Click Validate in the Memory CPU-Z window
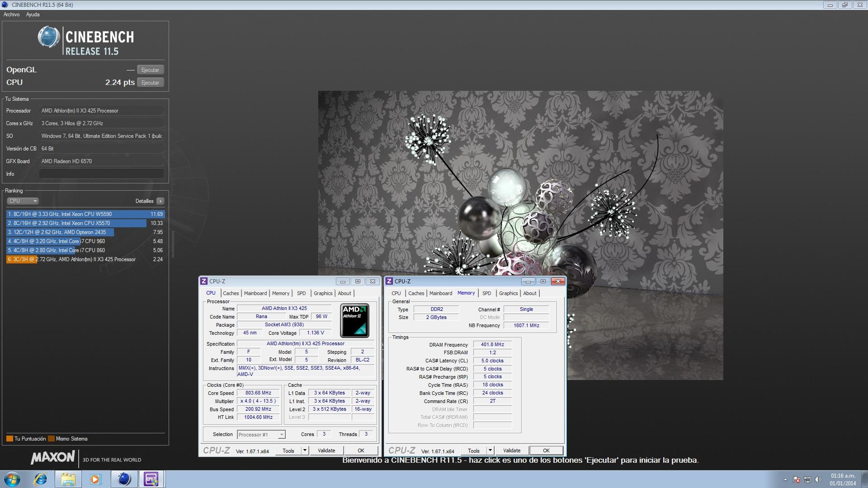Screen dimensions: 868x488 (x=512, y=450)
